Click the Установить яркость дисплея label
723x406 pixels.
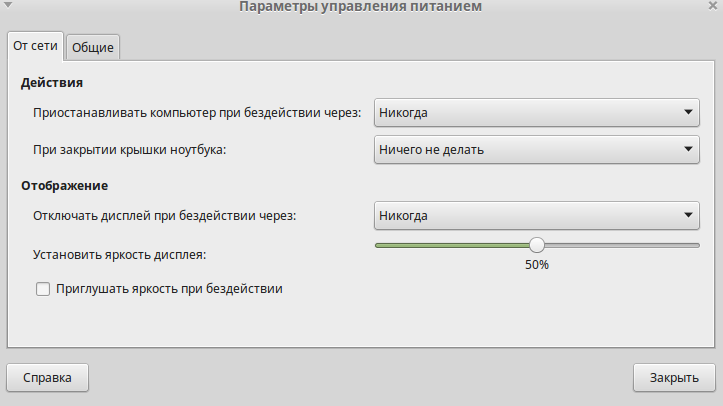[119, 254]
